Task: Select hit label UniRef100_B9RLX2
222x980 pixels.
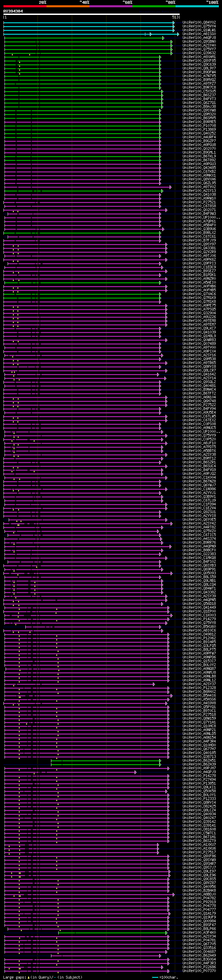Action: click(x=199, y=233)
